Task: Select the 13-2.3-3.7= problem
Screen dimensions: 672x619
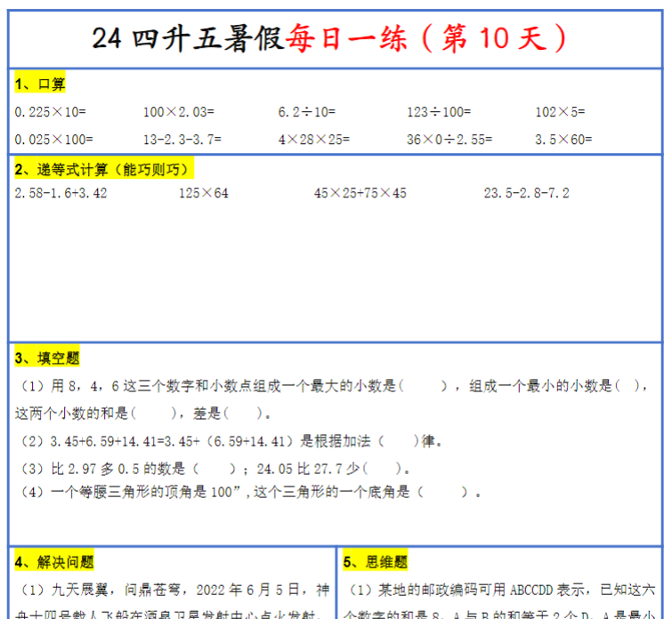Action: coord(182,140)
